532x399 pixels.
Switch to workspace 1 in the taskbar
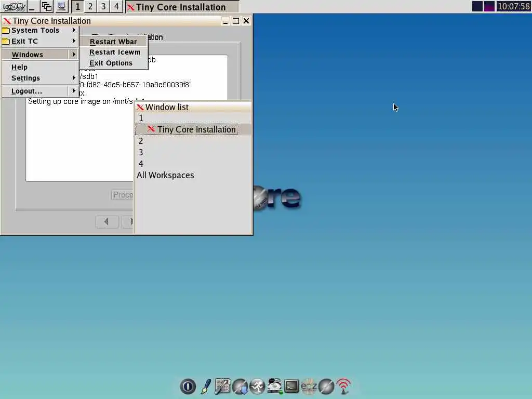pos(78,6)
